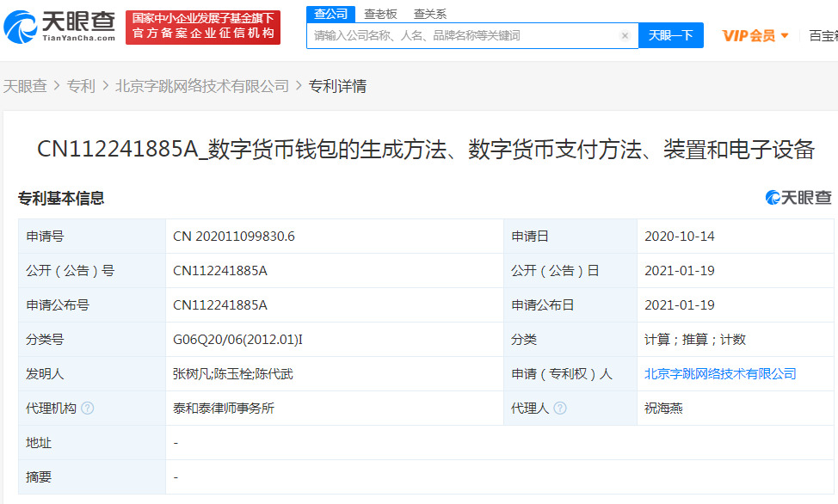
Task: Select application number CN 202011099830.6
Action: pyautogui.click(x=233, y=237)
